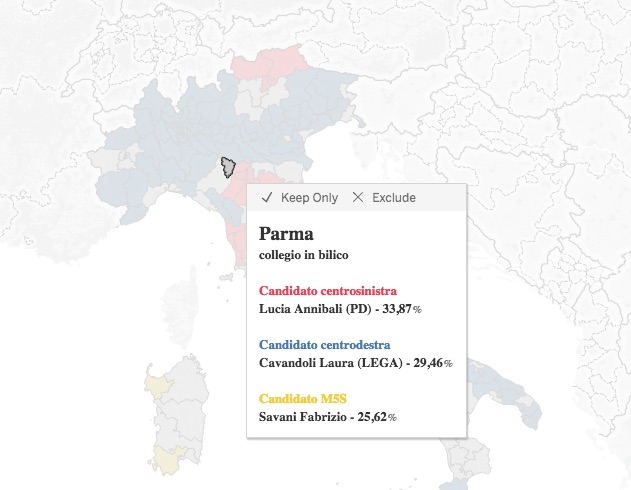Select the red district at the northern border
The image size is (631, 490).
click(266, 67)
